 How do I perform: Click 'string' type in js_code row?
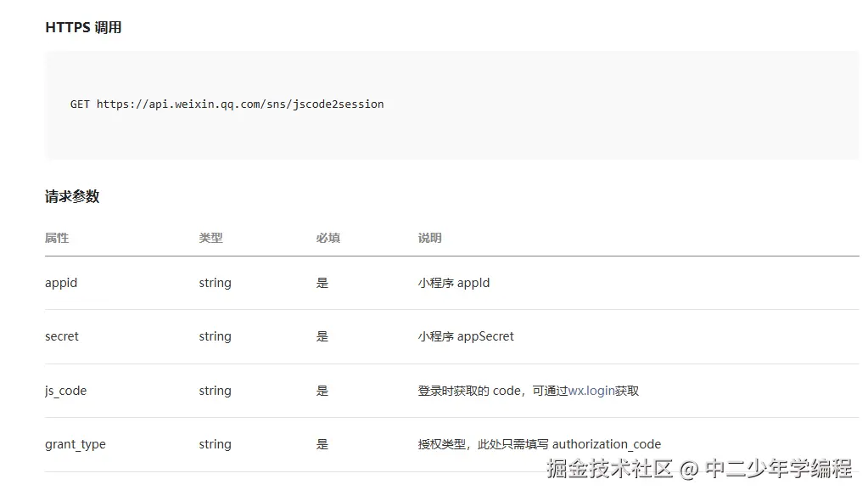pos(216,392)
